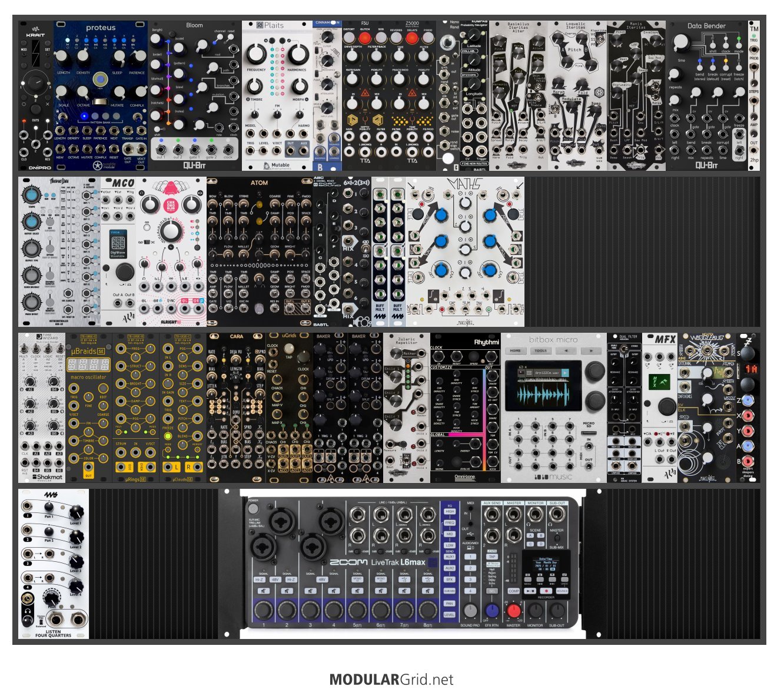784x692 pixels.
Task: Click the Level 1 knob on Listen Four Quarters
Action: (x=75, y=513)
